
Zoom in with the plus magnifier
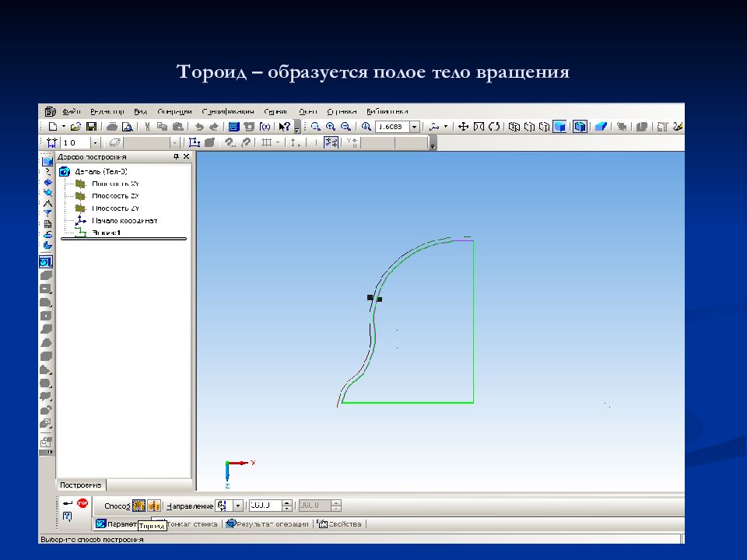coord(331,127)
